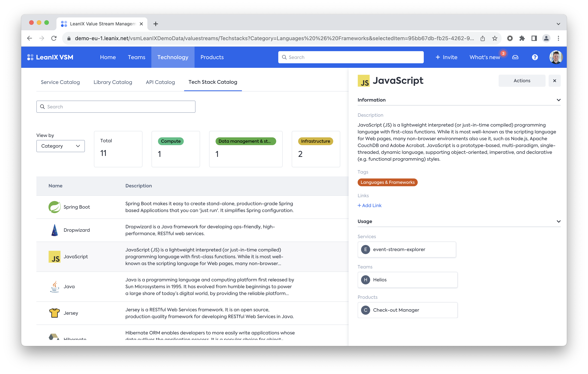Image resolution: width=588 pixels, height=374 pixels.
Task: Click the LeanIX VSM logo
Action: 50,57
